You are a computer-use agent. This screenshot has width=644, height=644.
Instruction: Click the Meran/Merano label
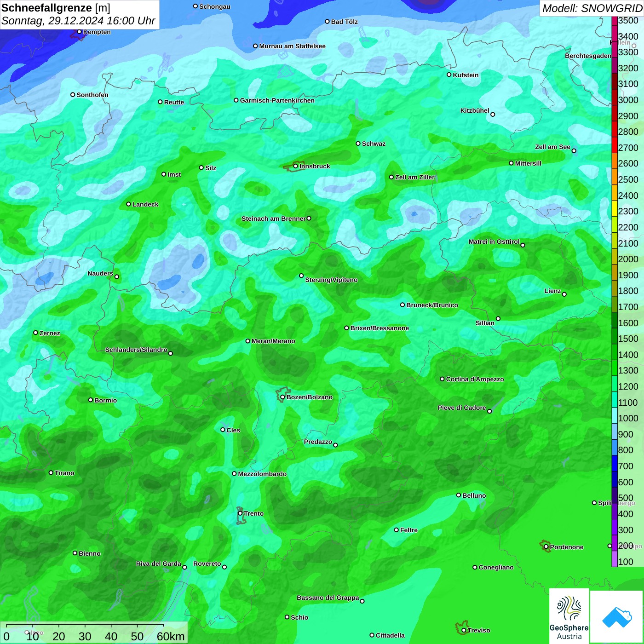pos(273,341)
